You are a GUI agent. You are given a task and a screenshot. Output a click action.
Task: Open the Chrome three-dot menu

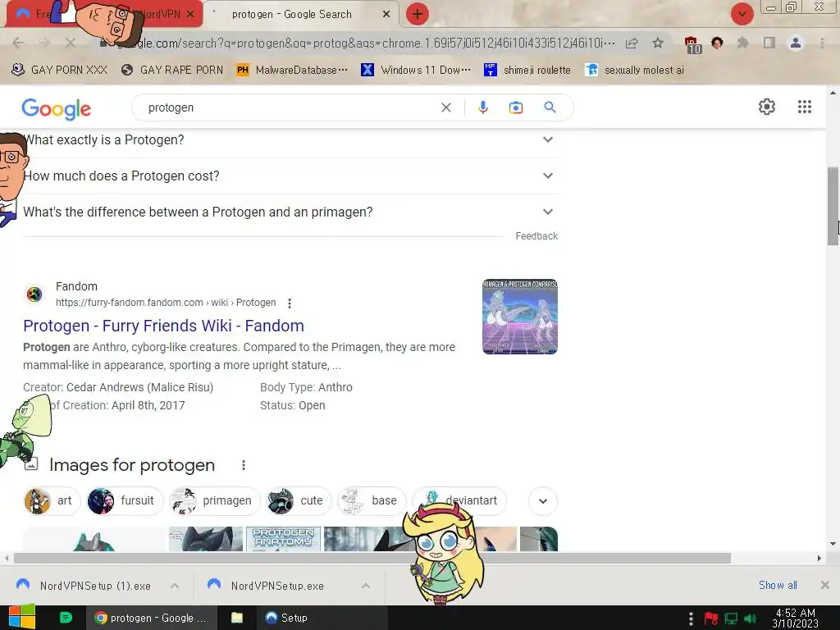pyautogui.click(x=822, y=43)
